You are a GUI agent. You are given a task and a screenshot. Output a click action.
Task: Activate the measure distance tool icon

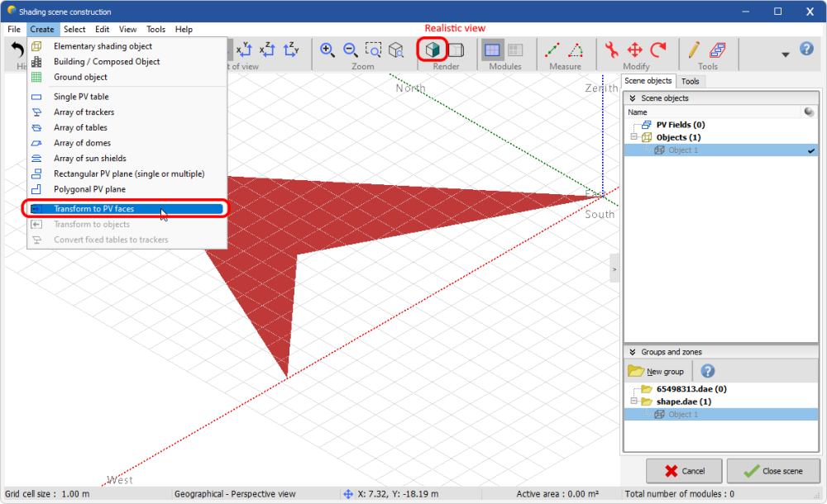pyautogui.click(x=552, y=50)
